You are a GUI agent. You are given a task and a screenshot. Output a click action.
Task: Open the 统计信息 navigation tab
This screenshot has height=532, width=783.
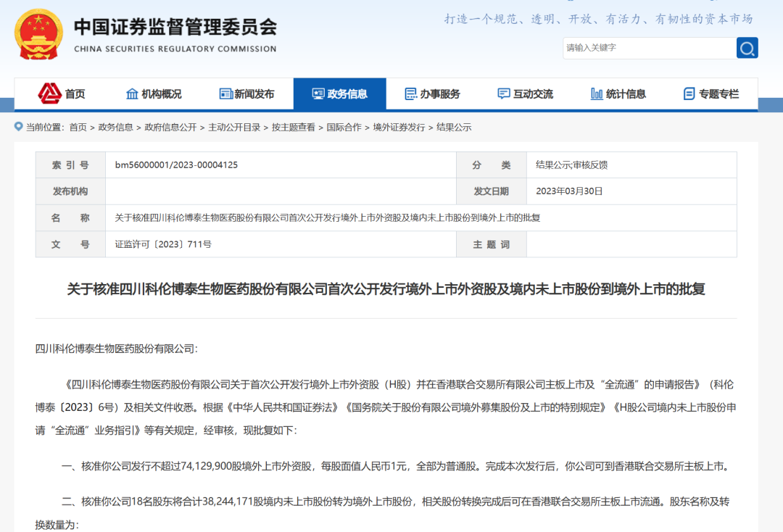(x=618, y=93)
